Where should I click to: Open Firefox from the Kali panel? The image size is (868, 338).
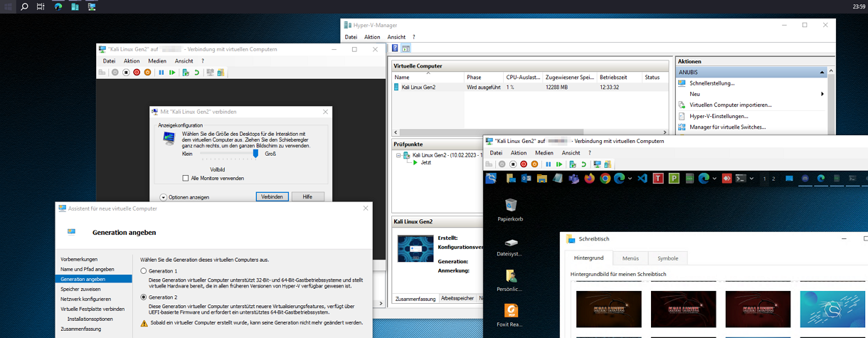[x=589, y=179]
